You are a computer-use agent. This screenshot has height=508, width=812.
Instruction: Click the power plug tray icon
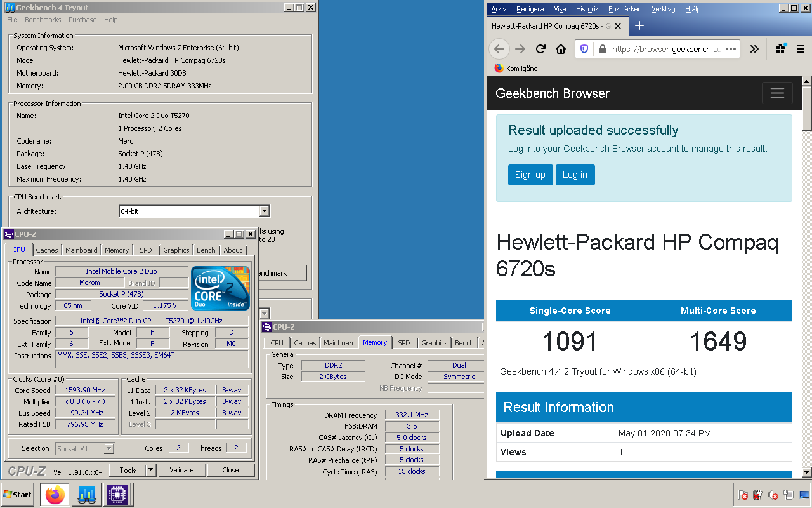coord(757,495)
